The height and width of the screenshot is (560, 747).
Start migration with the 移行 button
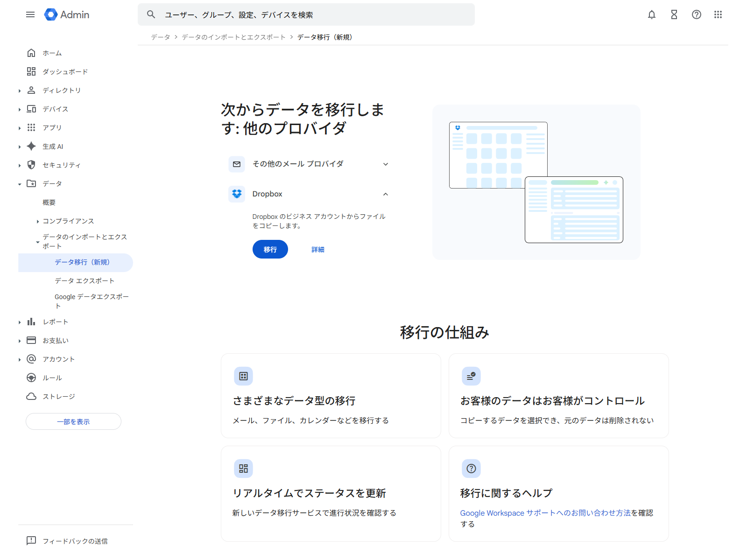[270, 249]
